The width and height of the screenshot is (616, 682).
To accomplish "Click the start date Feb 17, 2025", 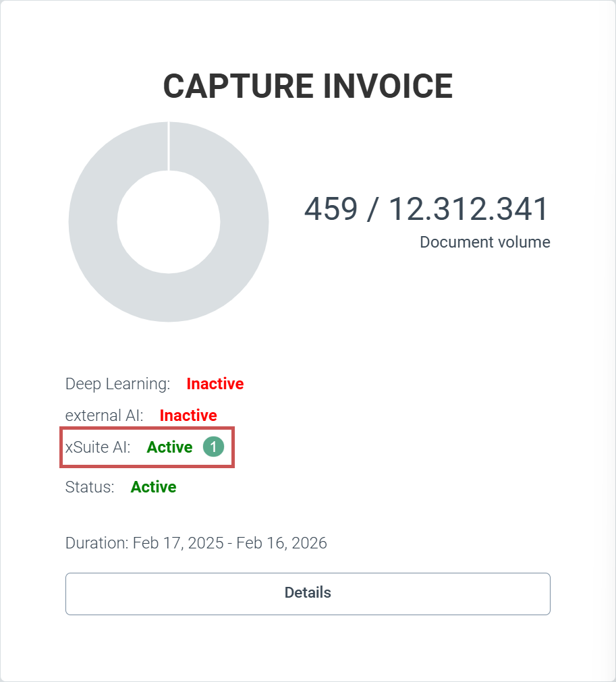I will tap(178, 543).
